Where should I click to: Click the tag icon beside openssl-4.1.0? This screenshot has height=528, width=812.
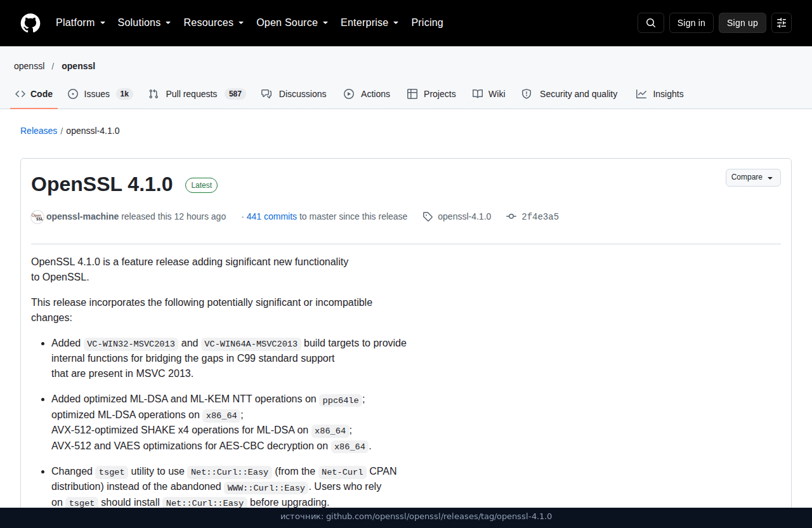pos(428,216)
